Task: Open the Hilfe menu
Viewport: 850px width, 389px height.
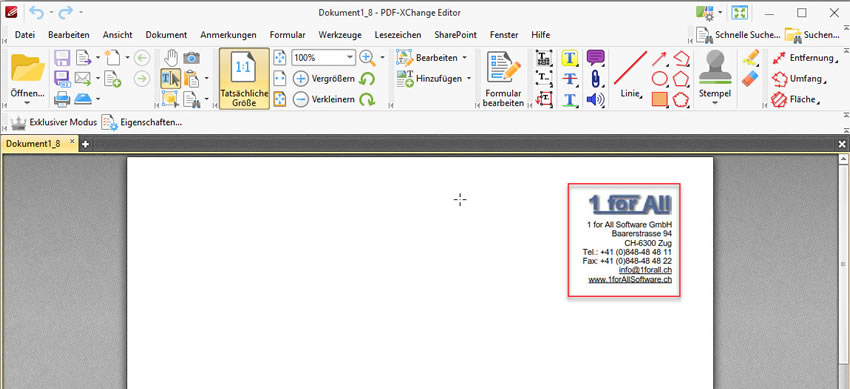Action: (540, 35)
